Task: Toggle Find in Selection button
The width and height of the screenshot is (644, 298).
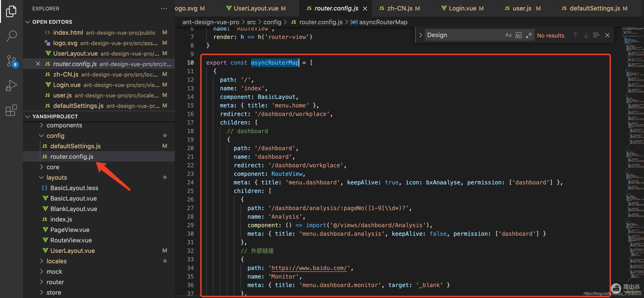Action: [x=596, y=35]
